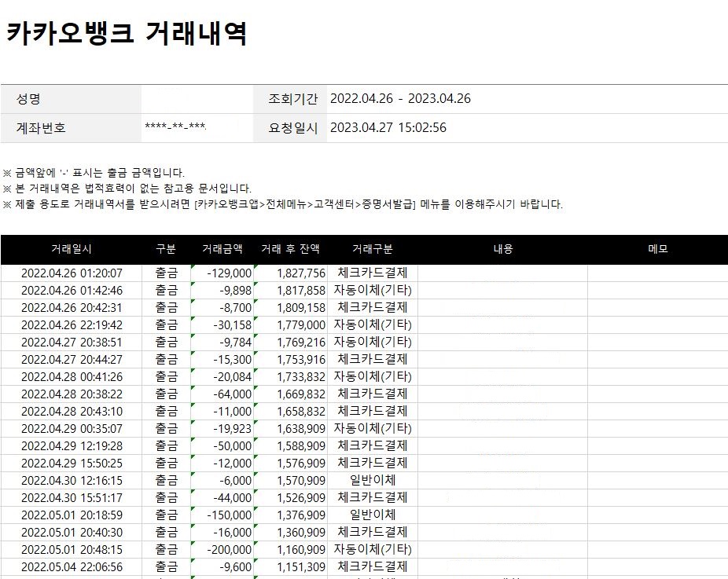Viewport: 728px width, 579px height.
Task: Select date cell 2022.04.26 01:42:46
Action: 72,291
